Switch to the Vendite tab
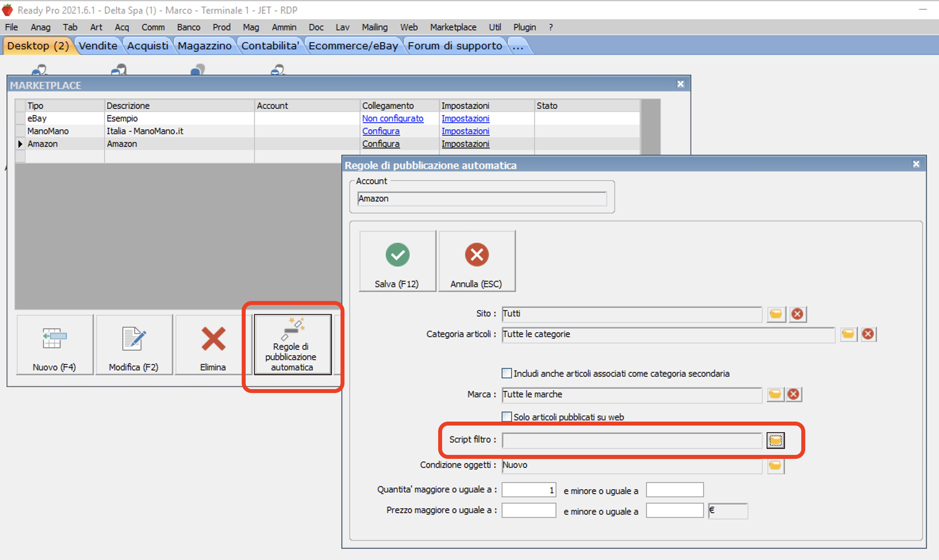Screen dimensions: 939x560 (x=98, y=46)
